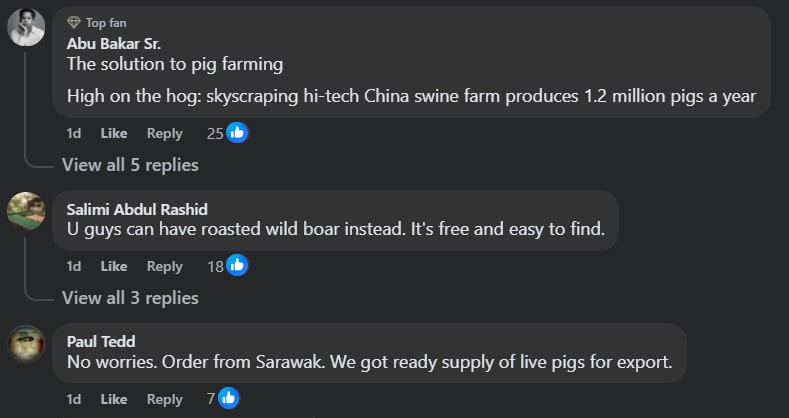Open Salimi Abdul Rashid's profile picture
The height and width of the screenshot is (418, 789).
(x=26, y=211)
